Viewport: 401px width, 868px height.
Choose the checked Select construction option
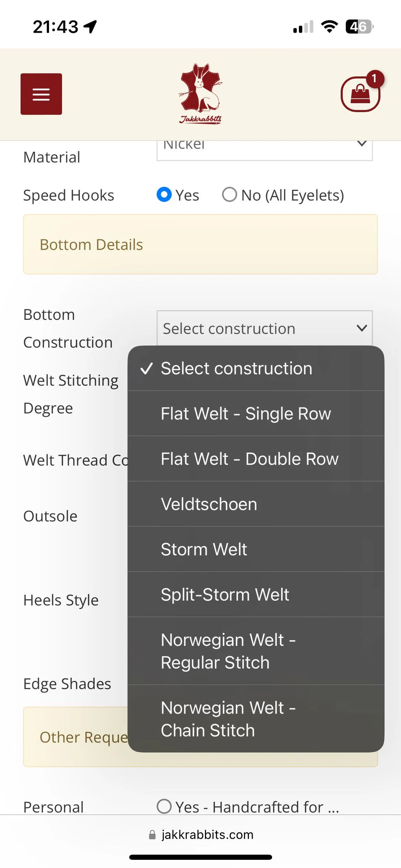point(237,368)
